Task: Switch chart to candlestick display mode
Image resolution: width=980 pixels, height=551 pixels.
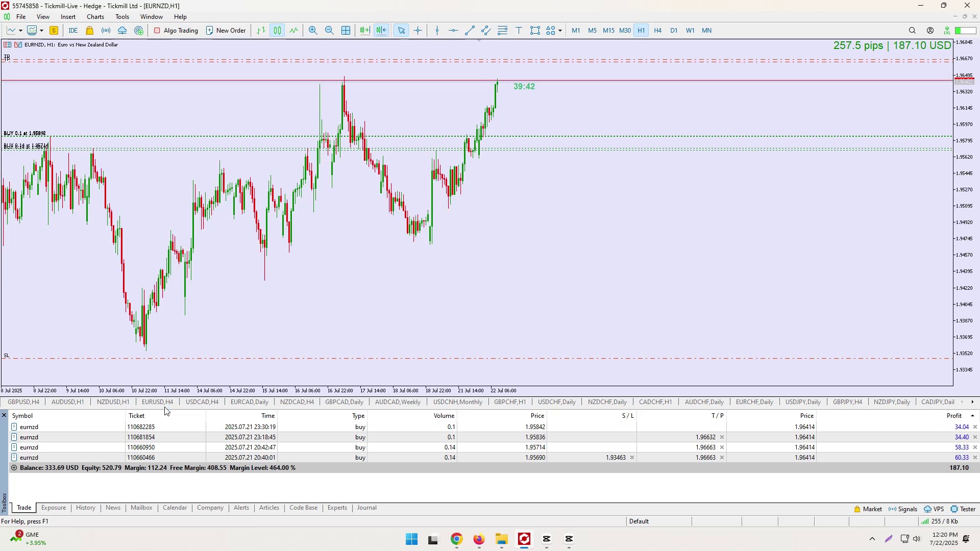Action: click(277, 31)
